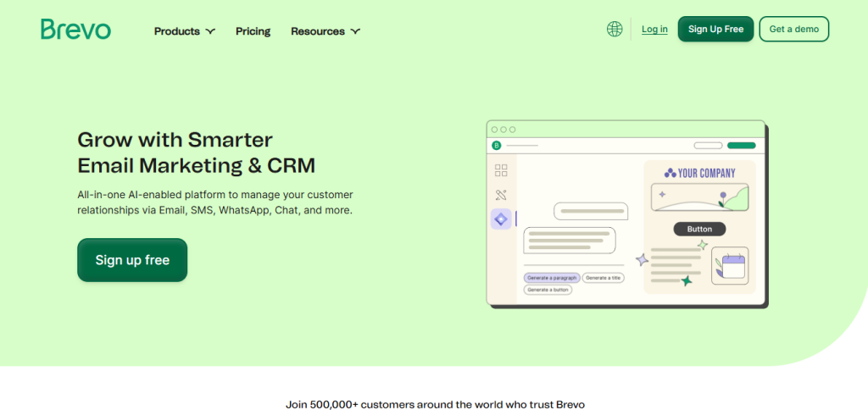Click the 'Join 500,000+ customers' text
The image size is (868, 410).
tap(435, 404)
